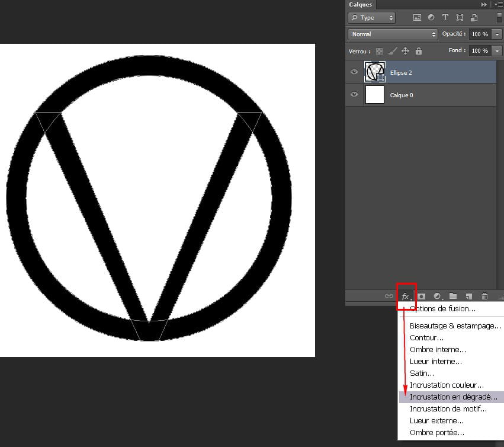Create a new layer icon

coord(469,296)
